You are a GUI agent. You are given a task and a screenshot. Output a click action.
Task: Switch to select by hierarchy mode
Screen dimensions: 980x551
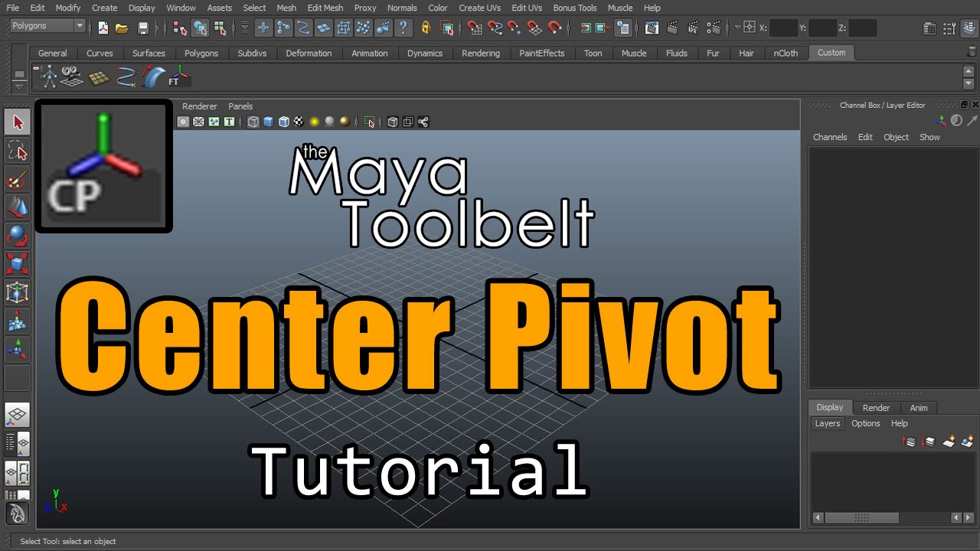click(x=180, y=28)
